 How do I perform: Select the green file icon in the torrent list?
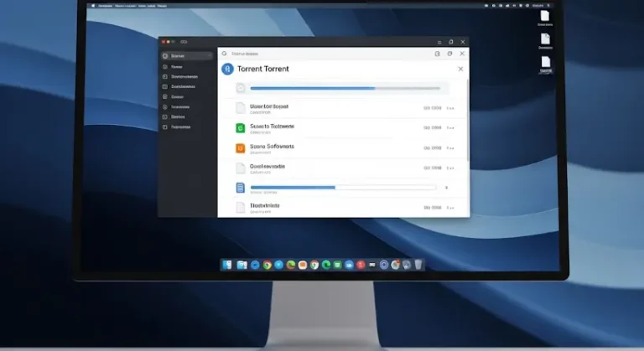[x=241, y=128]
